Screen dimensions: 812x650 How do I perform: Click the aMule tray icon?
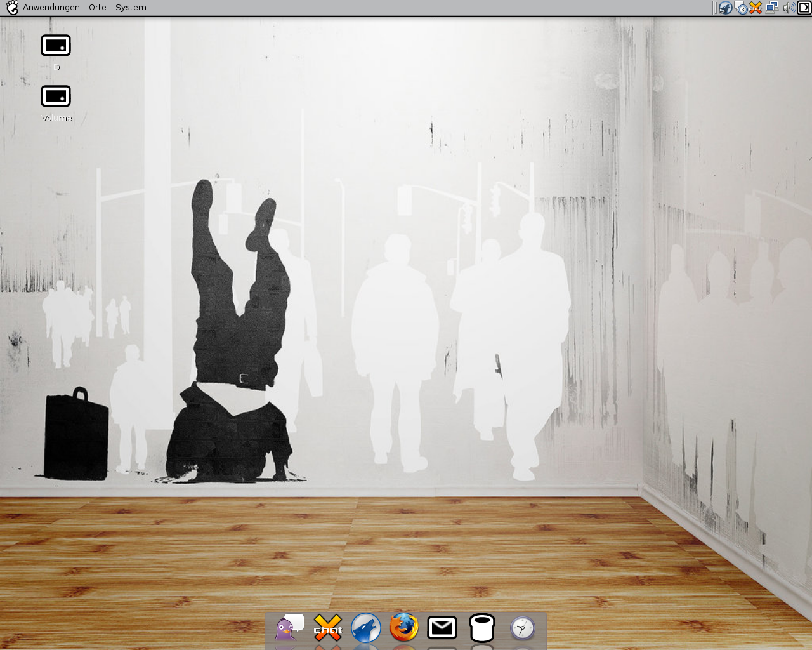(x=725, y=8)
